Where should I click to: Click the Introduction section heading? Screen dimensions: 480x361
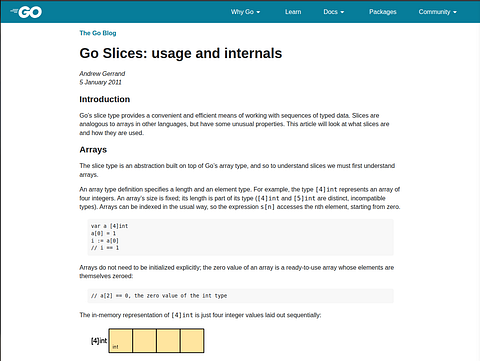105,99
